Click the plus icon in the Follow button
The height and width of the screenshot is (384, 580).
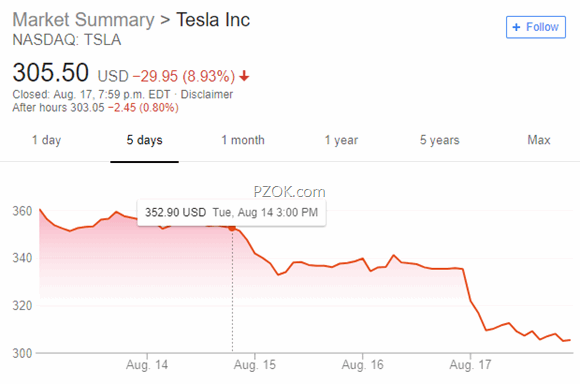[x=516, y=27]
